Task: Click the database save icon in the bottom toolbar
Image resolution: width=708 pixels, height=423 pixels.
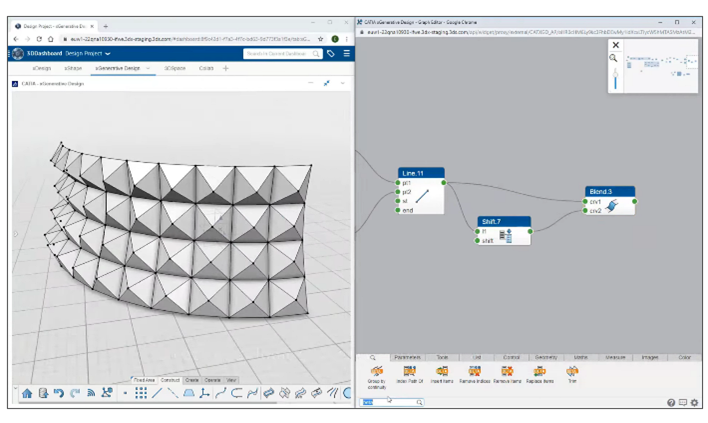Action: 43,393
